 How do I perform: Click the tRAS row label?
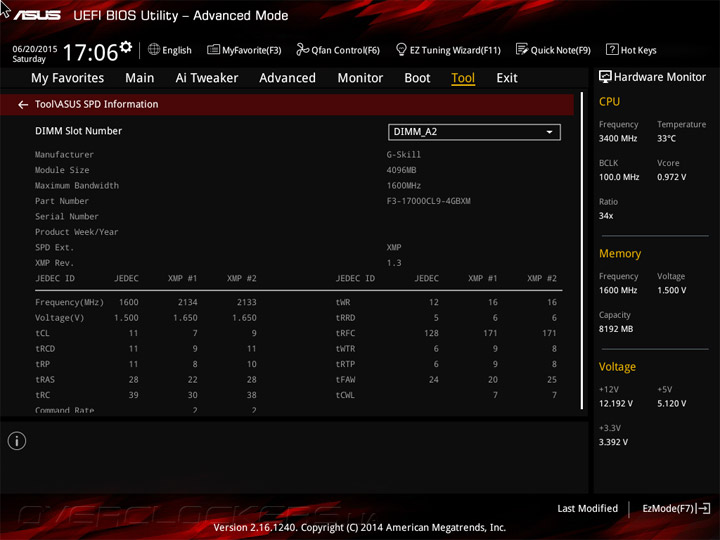45,379
